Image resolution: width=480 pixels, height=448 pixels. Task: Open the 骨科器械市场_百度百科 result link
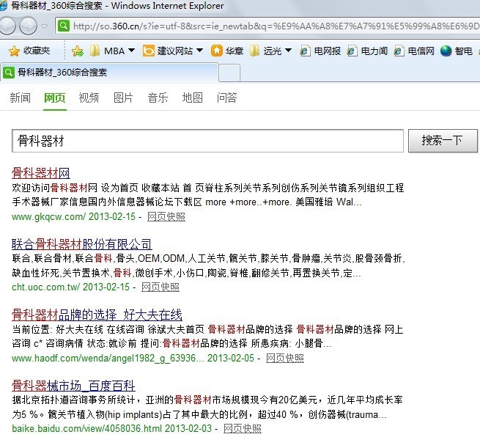[73, 386]
